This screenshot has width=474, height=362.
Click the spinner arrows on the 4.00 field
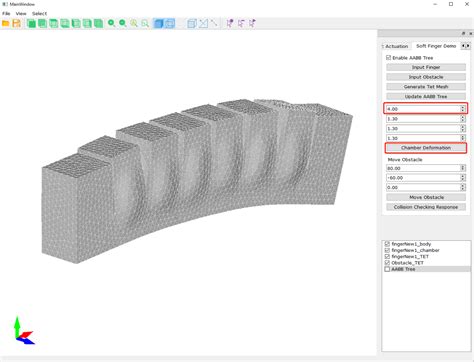(463, 109)
